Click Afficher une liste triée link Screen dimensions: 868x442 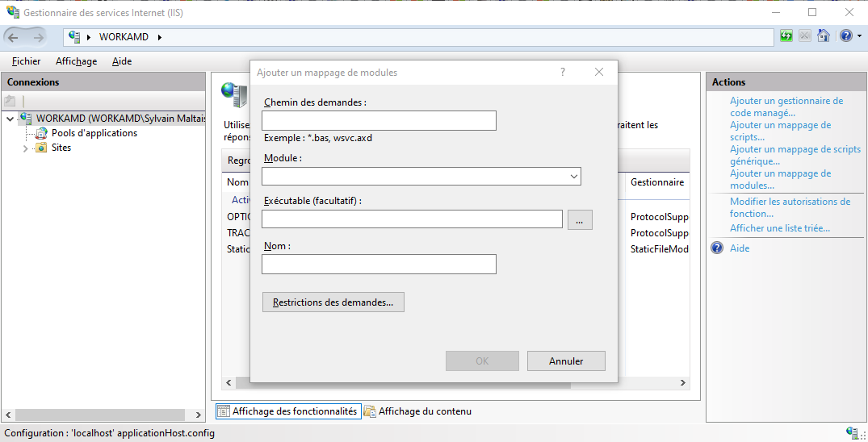click(779, 228)
